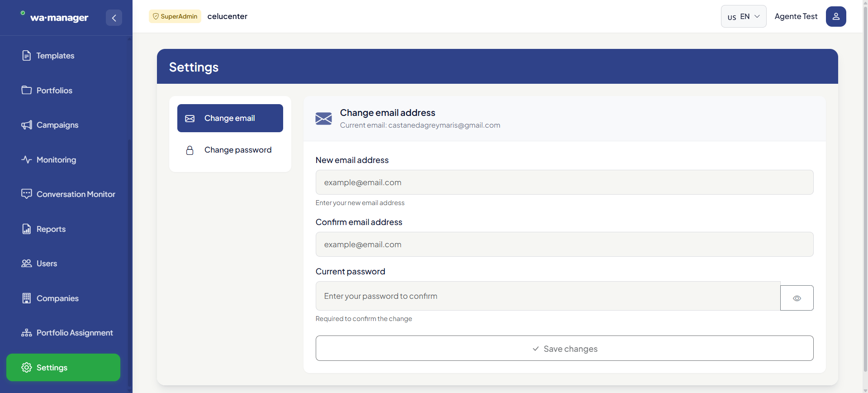This screenshot has width=868, height=393.
Task: Open the user profile avatar button
Action: click(836, 16)
